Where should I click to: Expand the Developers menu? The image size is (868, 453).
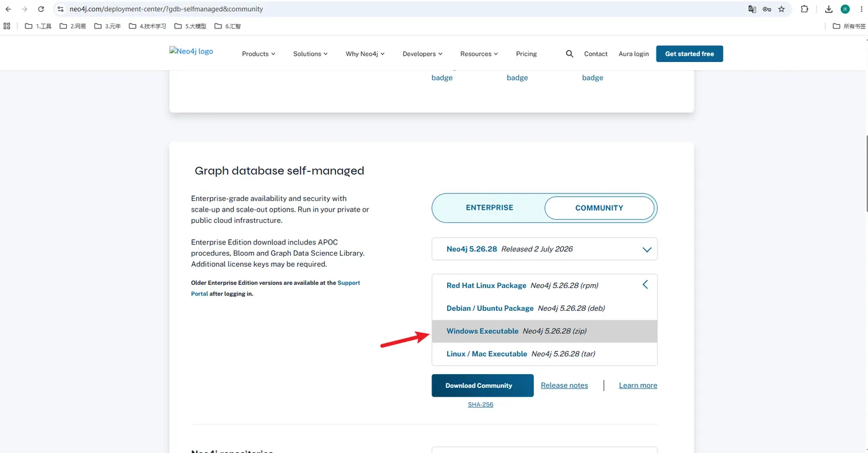(422, 54)
